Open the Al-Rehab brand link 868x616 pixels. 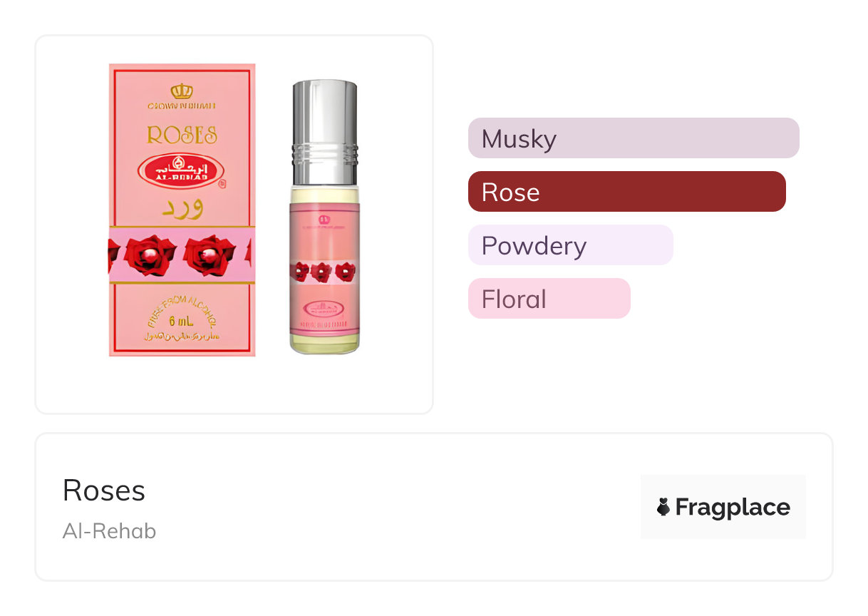(109, 531)
